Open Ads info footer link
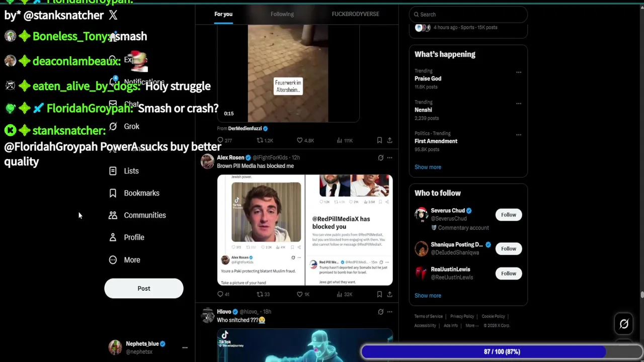The width and height of the screenshot is (644, 362). tap(451, 325)
